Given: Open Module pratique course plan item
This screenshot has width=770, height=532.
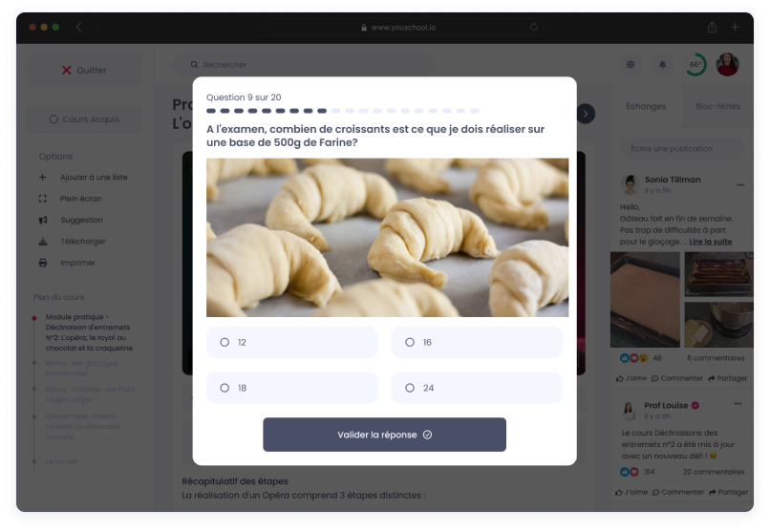Looking at the screenshot, I should (89, 332).
